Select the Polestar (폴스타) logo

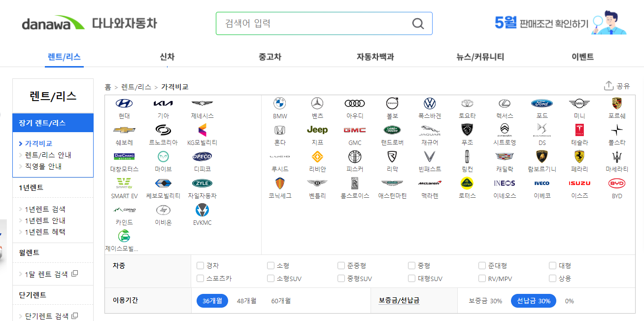(617, 130)
